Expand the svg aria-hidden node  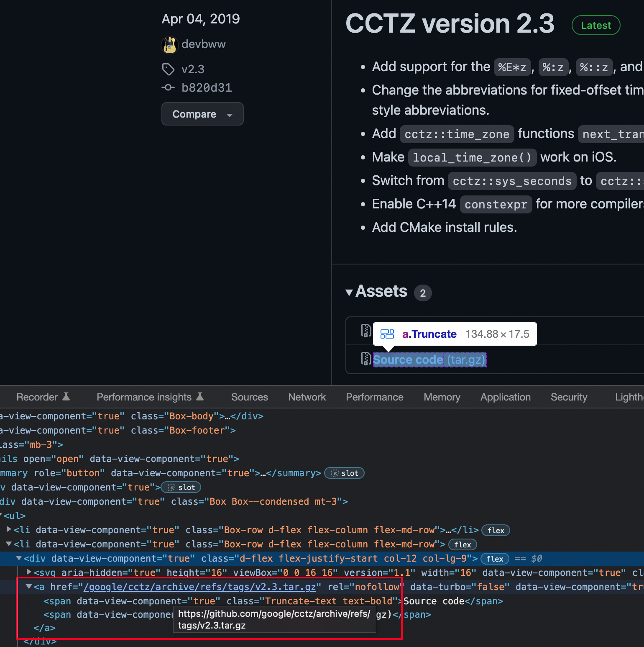click(x=29, y=572)
